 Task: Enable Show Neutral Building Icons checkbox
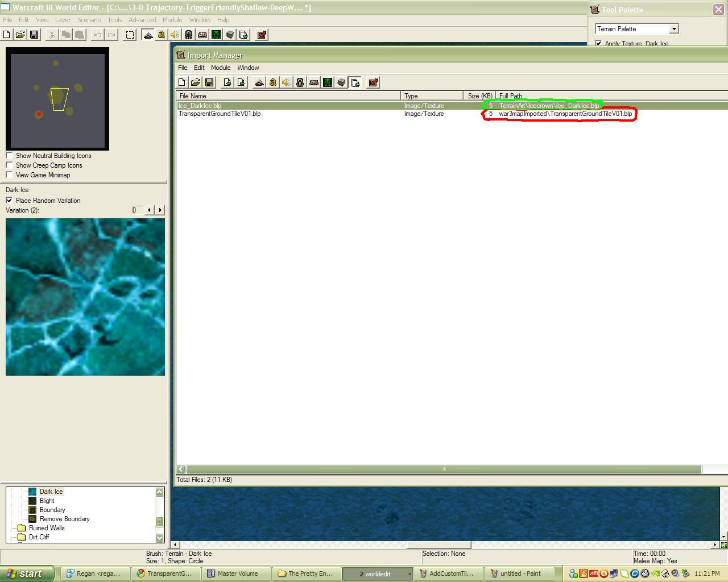pyautogui.click(x=9, y=155)
